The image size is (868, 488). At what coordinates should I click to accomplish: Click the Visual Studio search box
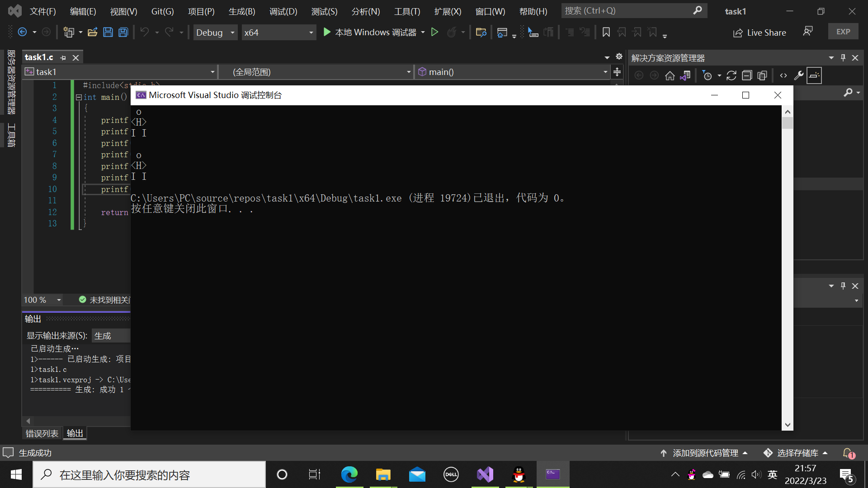tap(628, 10)
